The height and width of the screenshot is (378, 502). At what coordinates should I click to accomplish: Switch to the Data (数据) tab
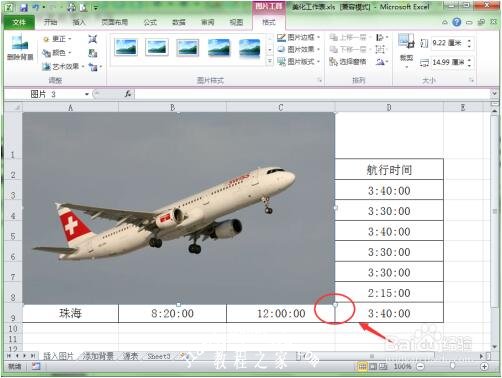pos(179,22)
